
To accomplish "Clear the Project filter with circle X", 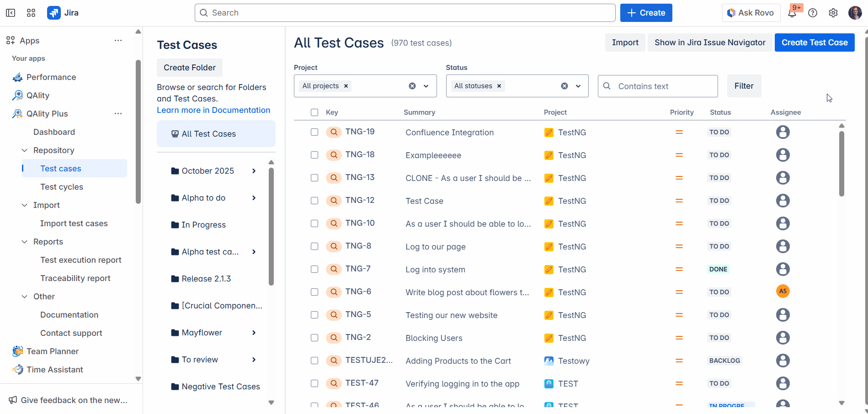I will [412, 86].
